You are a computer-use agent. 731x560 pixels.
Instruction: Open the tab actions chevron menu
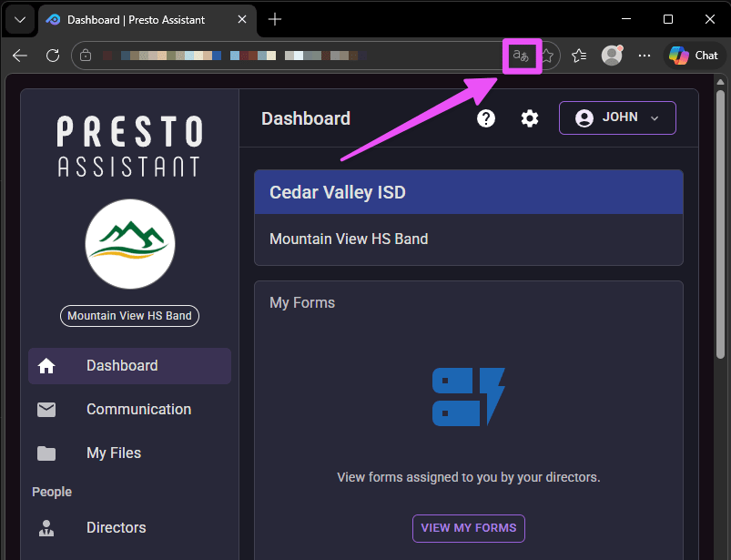coord(20,20)
